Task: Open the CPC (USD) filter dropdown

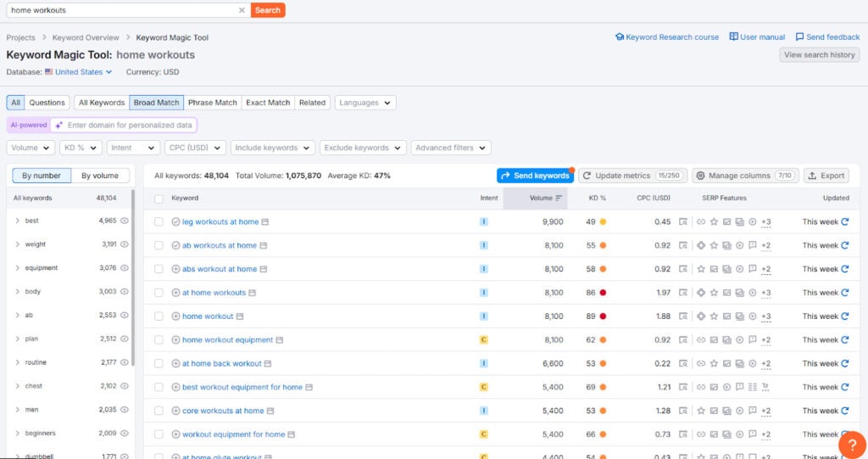Action: click(195, 148)
